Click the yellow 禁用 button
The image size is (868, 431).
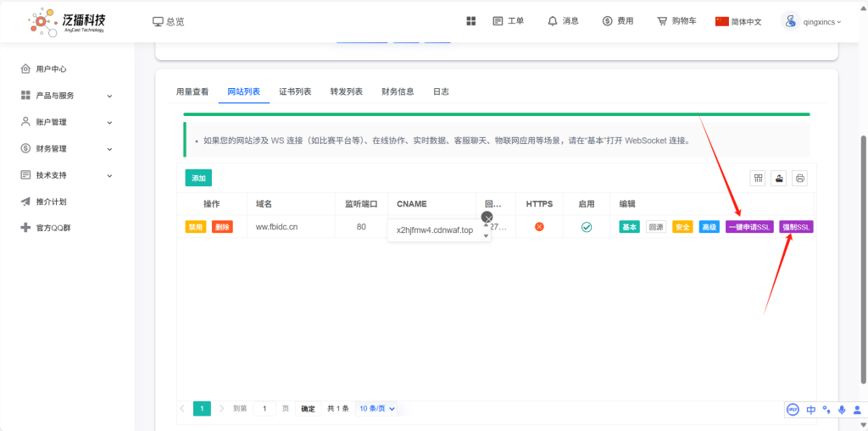(196, 227)
